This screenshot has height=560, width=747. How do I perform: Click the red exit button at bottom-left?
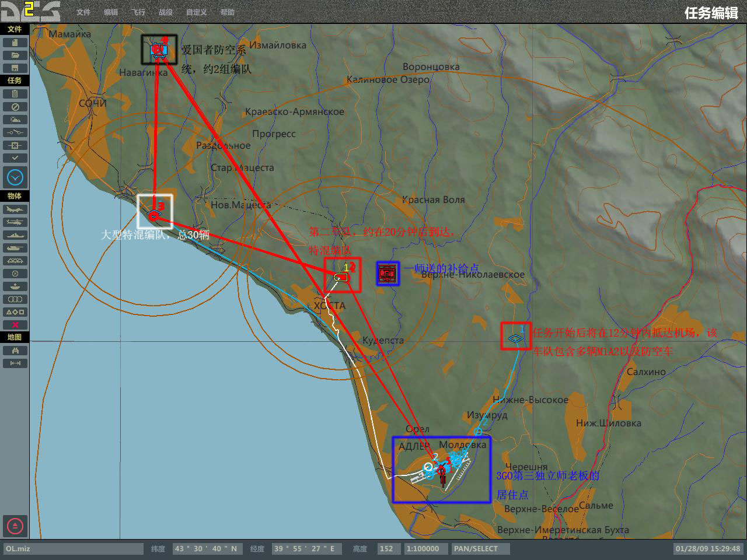(x=15, y=526)
